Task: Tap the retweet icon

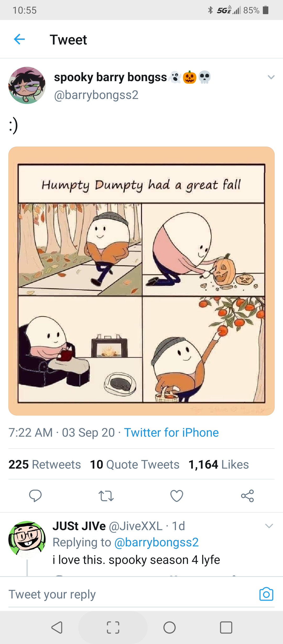Action: coord(106,496)
